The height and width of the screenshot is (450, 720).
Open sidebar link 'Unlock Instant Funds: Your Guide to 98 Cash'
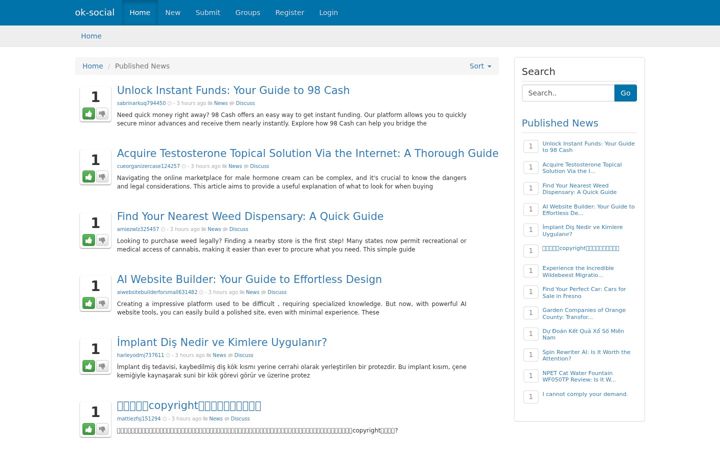(x=588, y=147)
